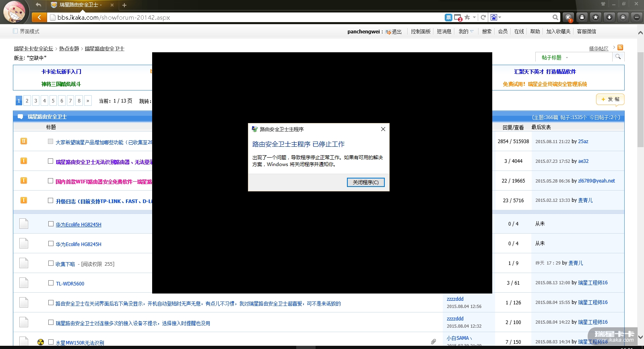Open 热点专题 breadcrumb link
This screenshot has width=644, height=349.
click(x=69, y=49)
